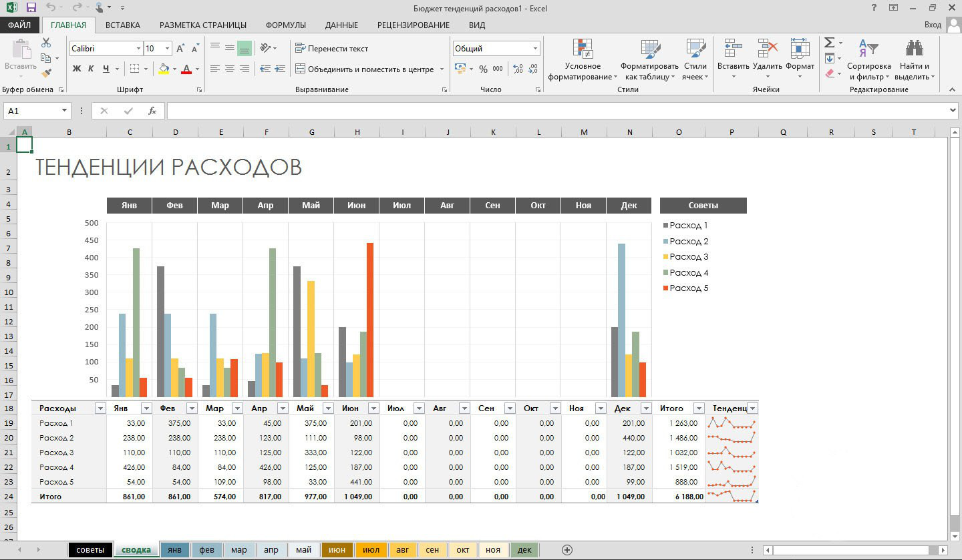Open filter dropdown for Расходы column
This screenshot has height=560, width=962.
point(100,408)
